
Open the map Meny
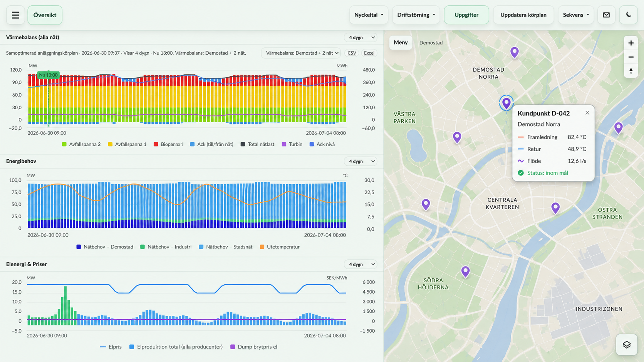(x=401, y=43)
